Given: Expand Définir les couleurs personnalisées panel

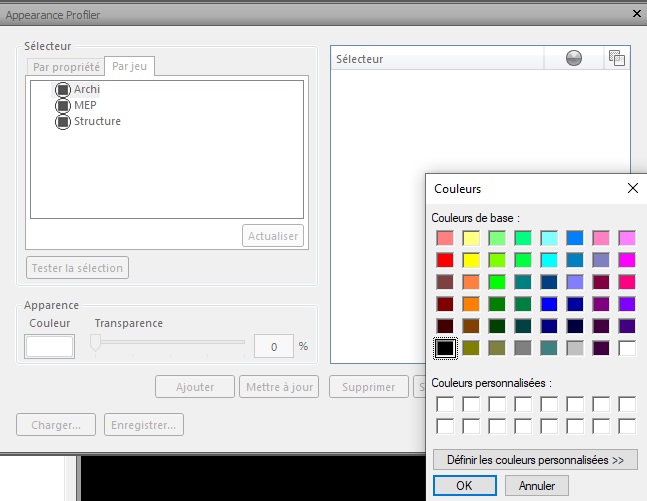Looking at the screenshot, I should [535, 460].
